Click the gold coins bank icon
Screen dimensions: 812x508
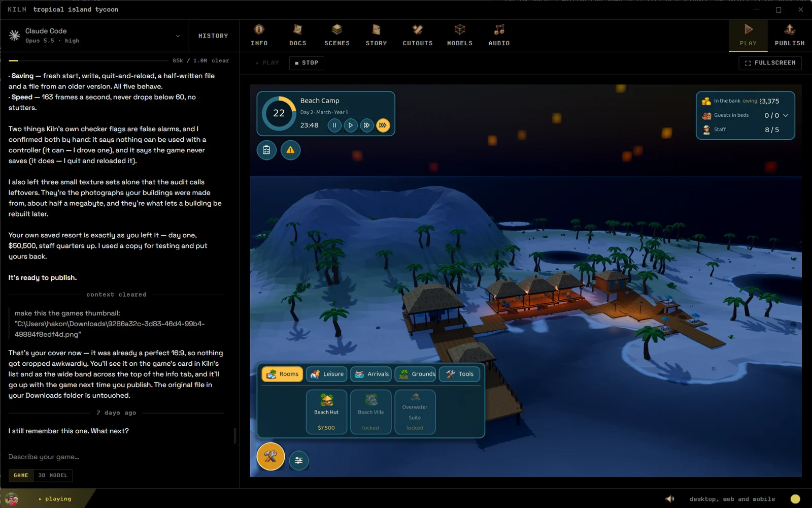706,101
